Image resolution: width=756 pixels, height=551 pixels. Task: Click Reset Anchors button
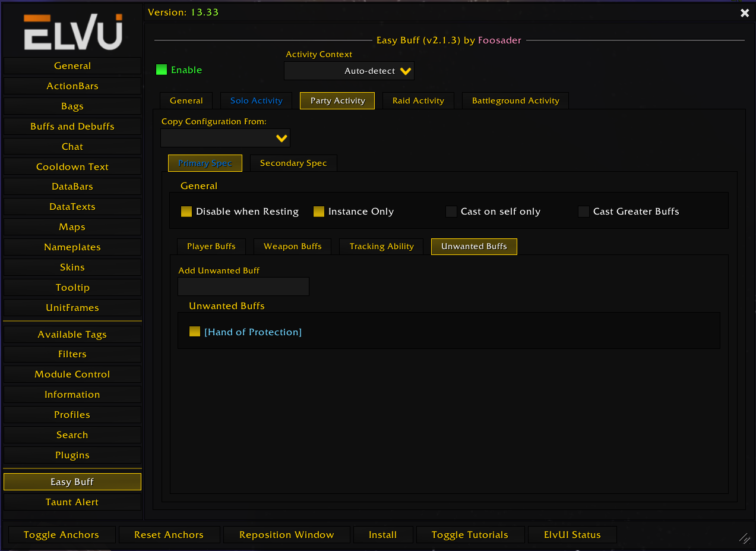169,535
